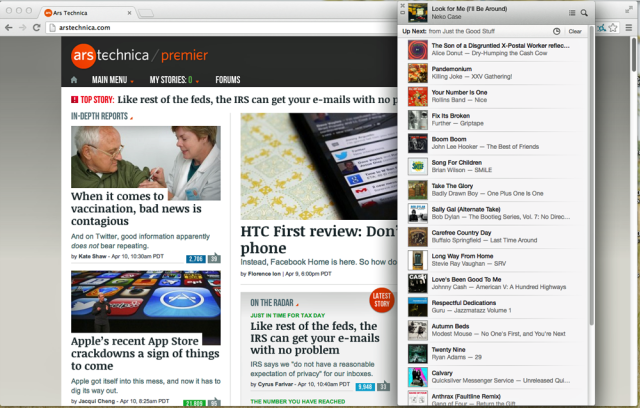
Task: Click the red LATEST STORY badge
Action: click(x=382, y=300)
